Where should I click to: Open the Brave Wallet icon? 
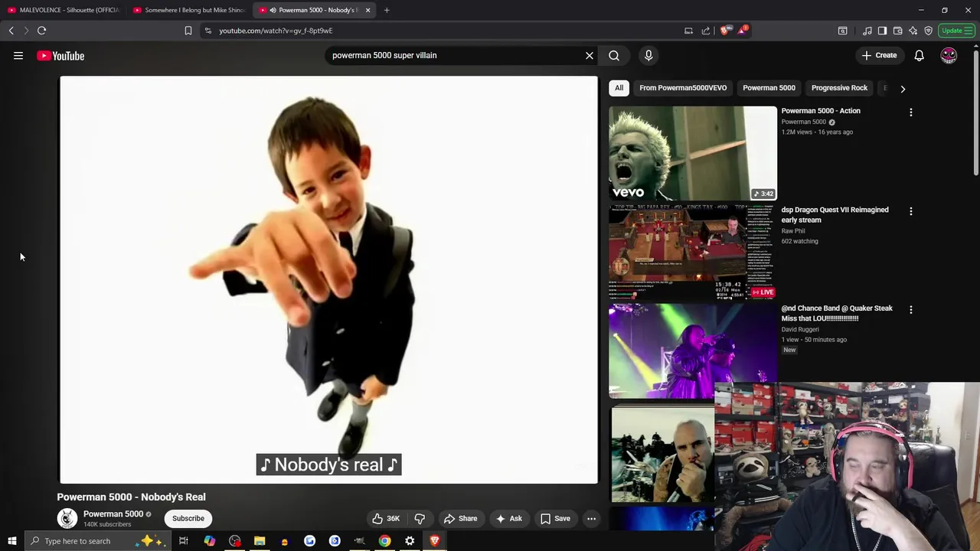[897, 31]
